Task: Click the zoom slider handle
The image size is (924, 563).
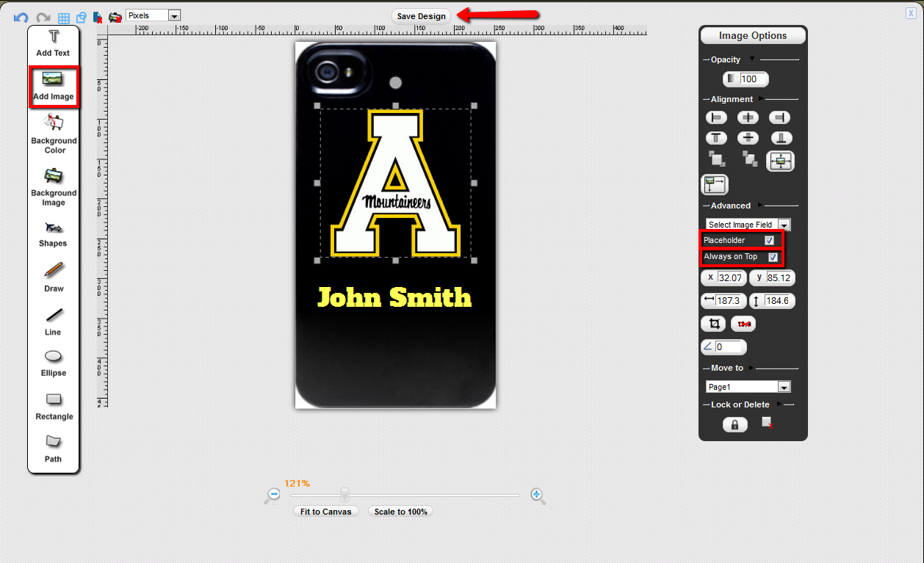Action: (344, 494)
